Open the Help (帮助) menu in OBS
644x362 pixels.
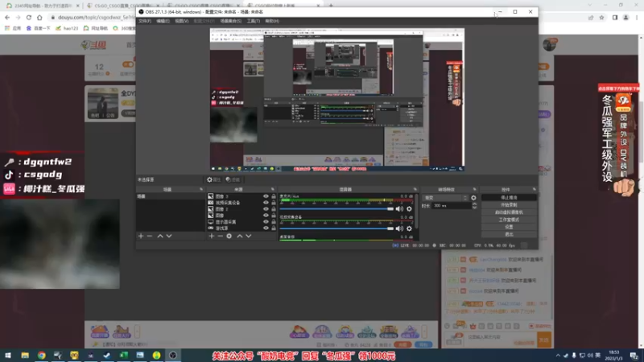pyautogui.click(x=272, y=21)
